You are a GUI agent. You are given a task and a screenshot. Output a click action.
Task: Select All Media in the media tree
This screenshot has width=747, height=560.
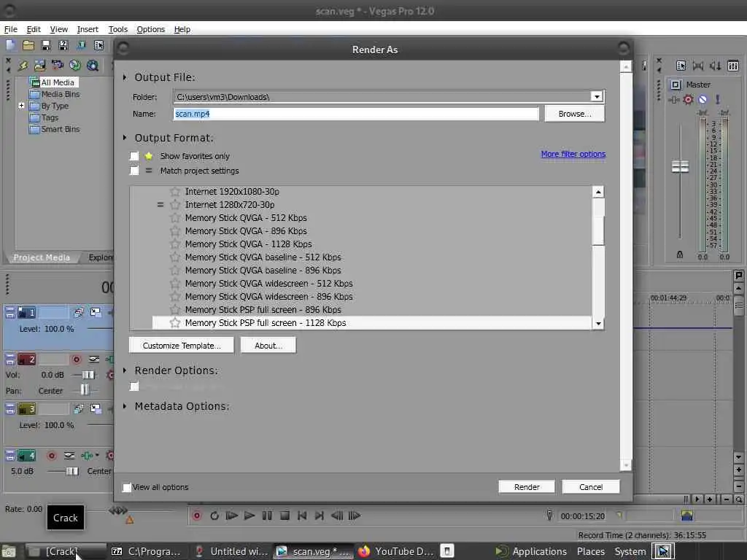(x=57, y=82)
